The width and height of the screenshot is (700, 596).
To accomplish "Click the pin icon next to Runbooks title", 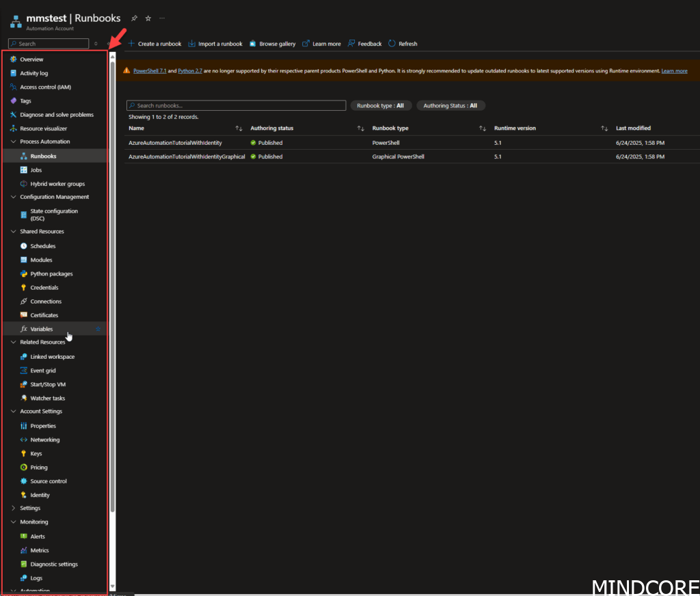I will (135, 18).
